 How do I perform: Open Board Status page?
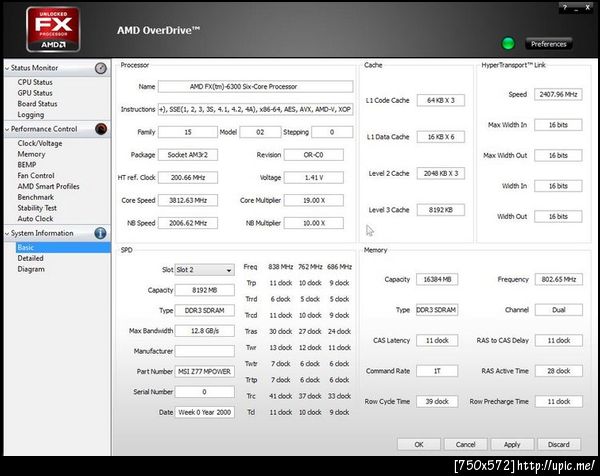coord(37,104)
